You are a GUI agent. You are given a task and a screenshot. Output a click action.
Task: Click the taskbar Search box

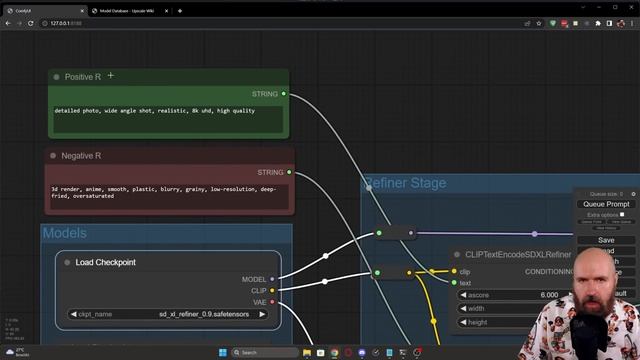point(265,353)
